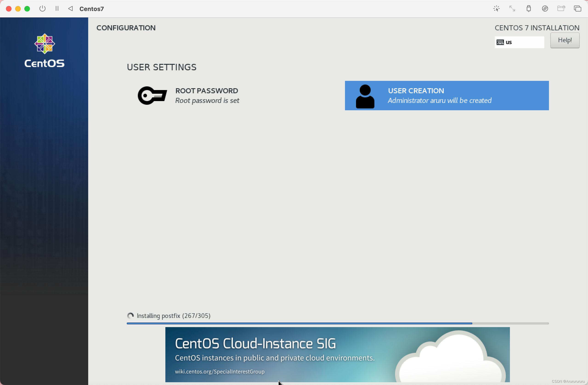
Task: Click the CentOS Cloud-Instance SIG banner
Action: coord(337,355)
